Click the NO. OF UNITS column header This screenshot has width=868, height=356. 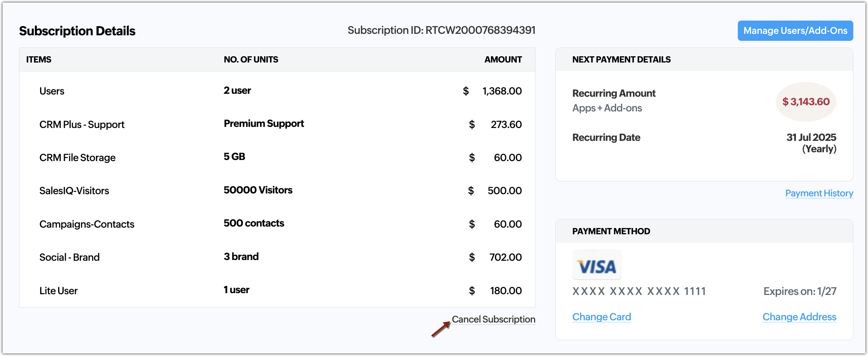pyautogui.click(x=251, y=59)
